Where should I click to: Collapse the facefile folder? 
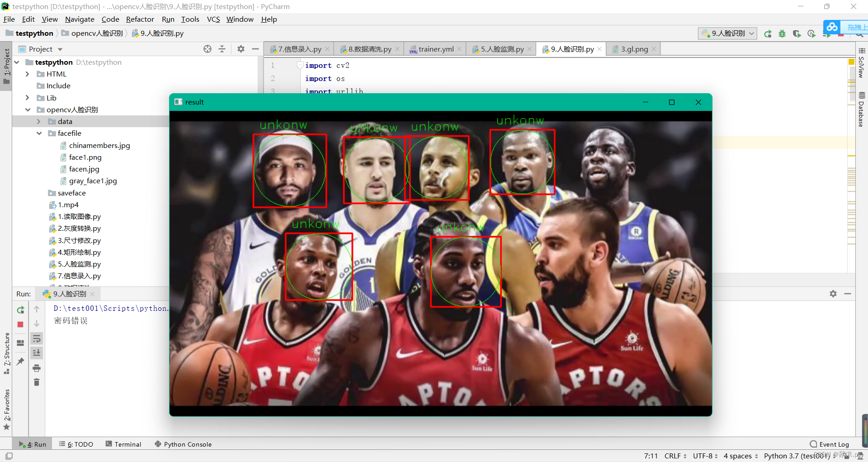39,133
